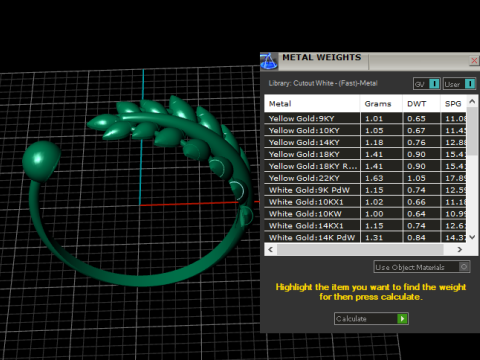Click the 1.00 grams value for 10KW
The width and height of the screenshot is (480, 360).
pos(374,214)
